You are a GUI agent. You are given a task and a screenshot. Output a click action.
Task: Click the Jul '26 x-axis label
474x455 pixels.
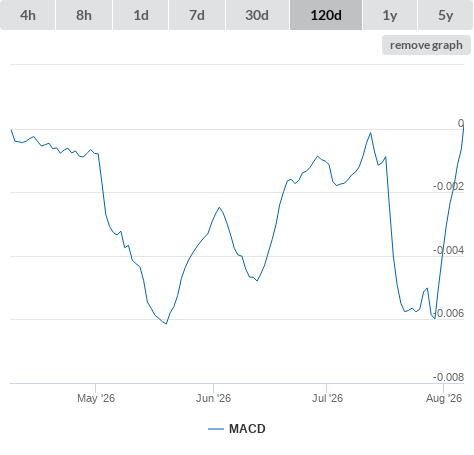coord(327,398)
